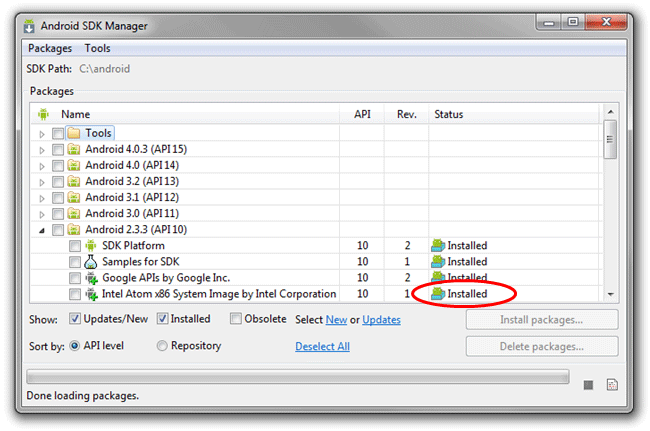Click the Select New link
The image size is (650, 431).
(336, 320)
